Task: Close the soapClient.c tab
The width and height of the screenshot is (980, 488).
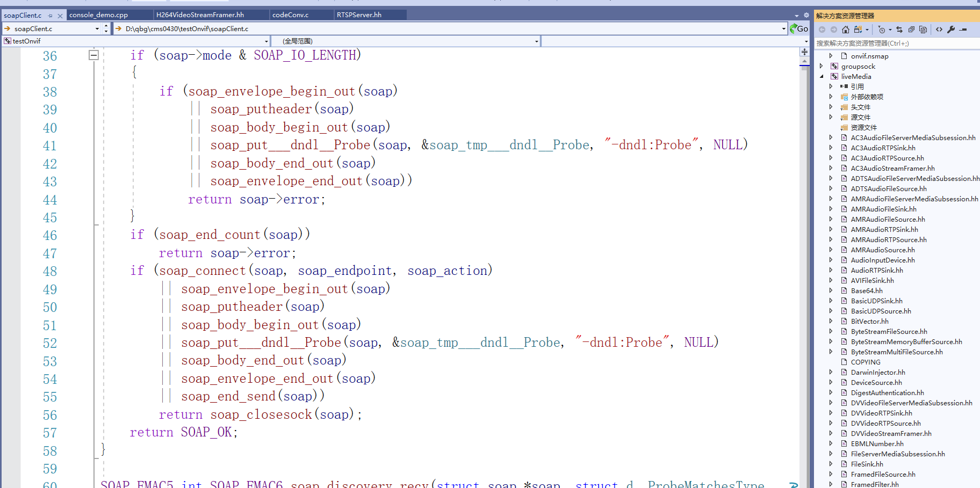Action: (60, 16)
